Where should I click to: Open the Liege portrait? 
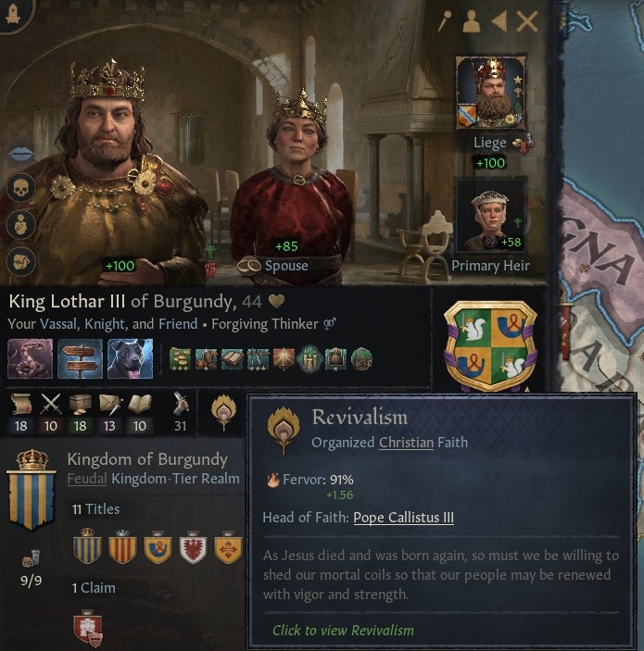tap(491, 93)
